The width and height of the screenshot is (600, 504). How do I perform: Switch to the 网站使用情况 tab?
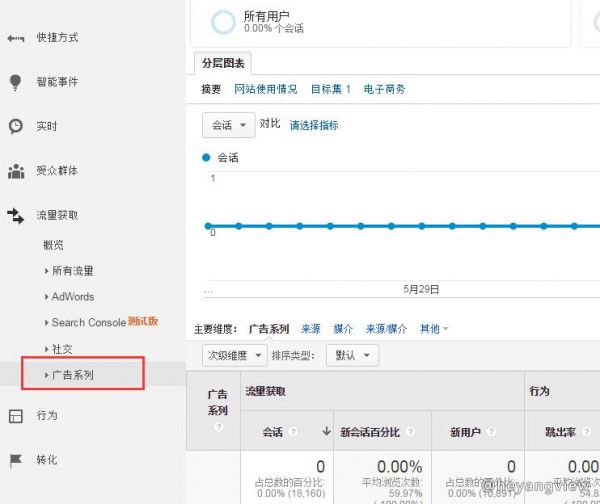point(265,89)
